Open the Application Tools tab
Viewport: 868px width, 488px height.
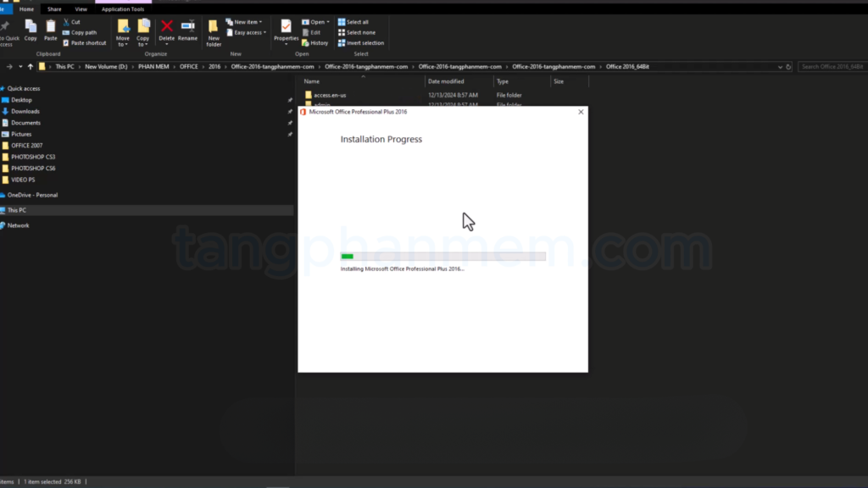[x=123, y=8]
